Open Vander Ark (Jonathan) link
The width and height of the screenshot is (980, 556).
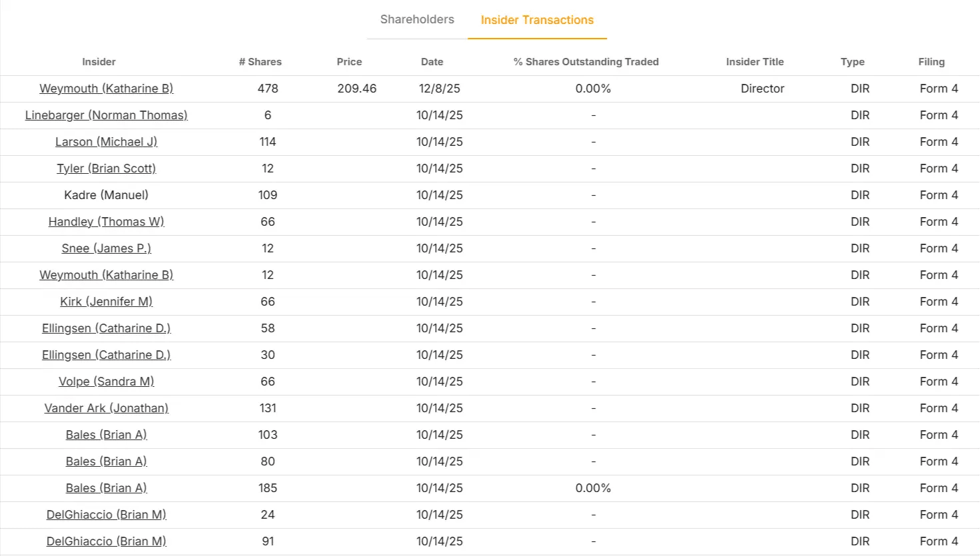click(106, 408)
